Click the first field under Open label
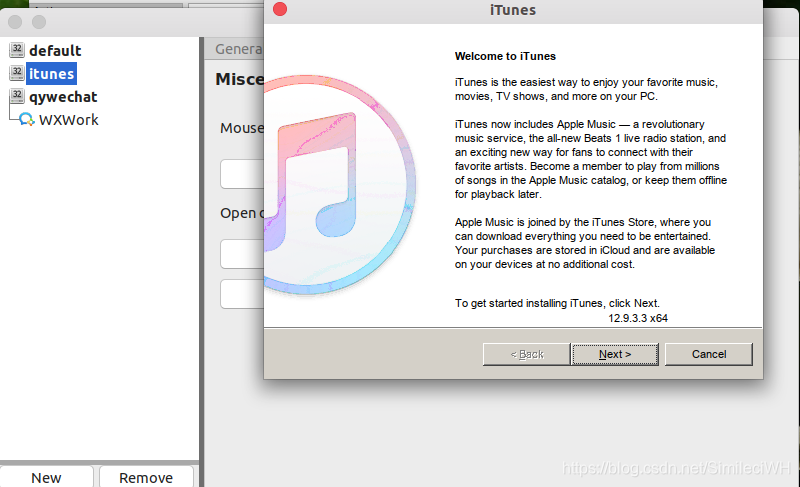800x487 pixels. coord(242,253)
